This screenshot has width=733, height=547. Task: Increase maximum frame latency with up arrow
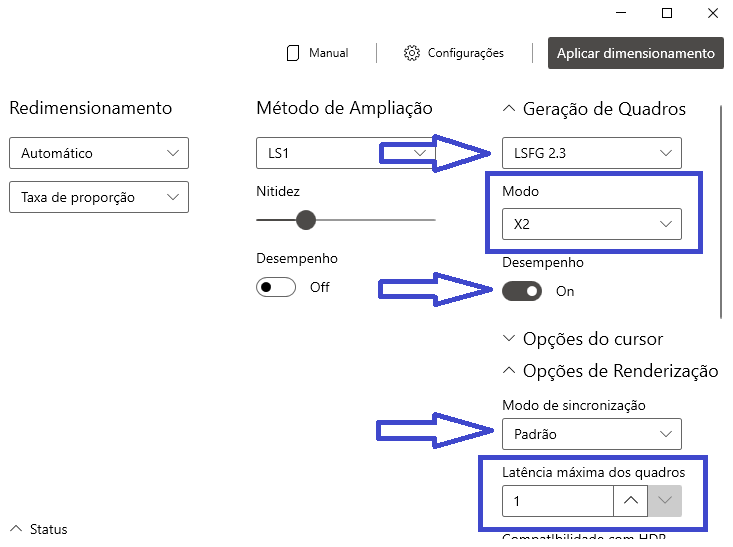coord(631,501)
